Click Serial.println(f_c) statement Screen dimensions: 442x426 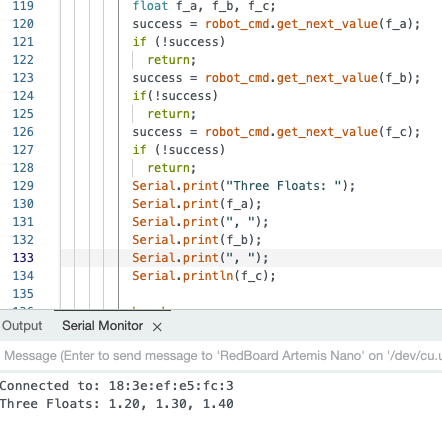204,276
